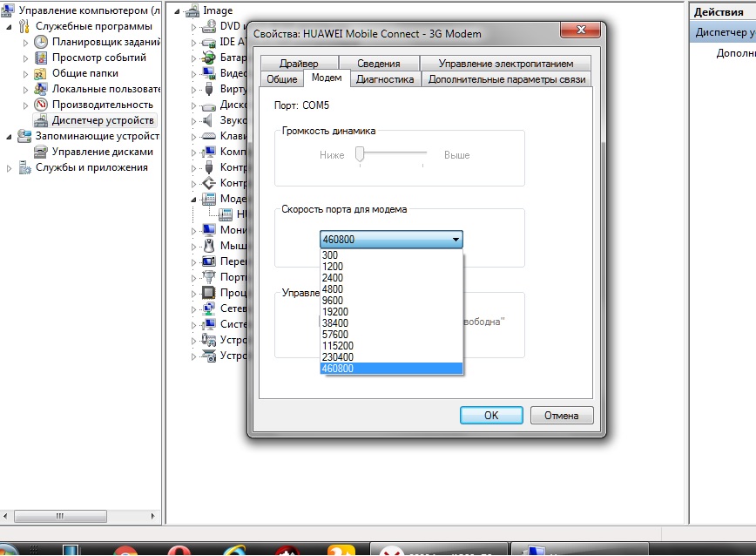Open Дополнительные параметры связи tab
Screen dimensions: 756x556
pos(507,79)
